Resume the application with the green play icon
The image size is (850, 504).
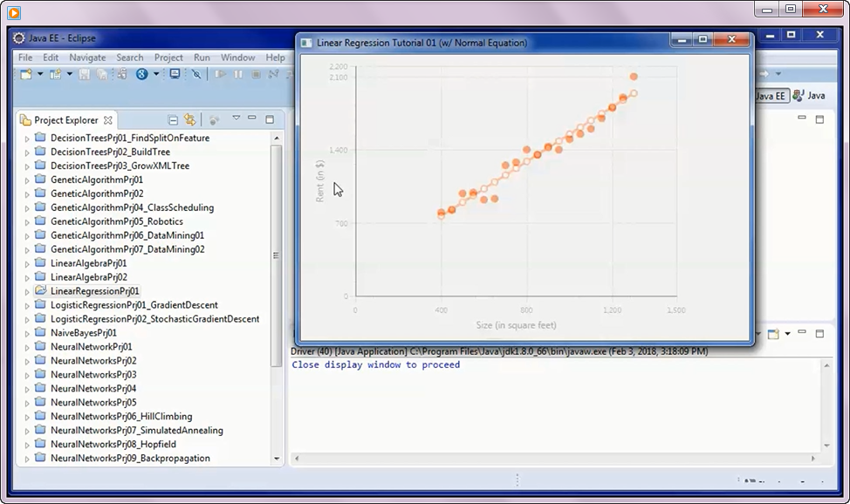tap(219, 75)
